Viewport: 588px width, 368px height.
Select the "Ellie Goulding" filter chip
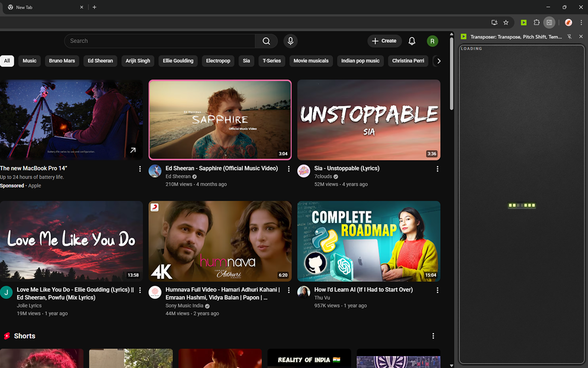click(178, 61)
